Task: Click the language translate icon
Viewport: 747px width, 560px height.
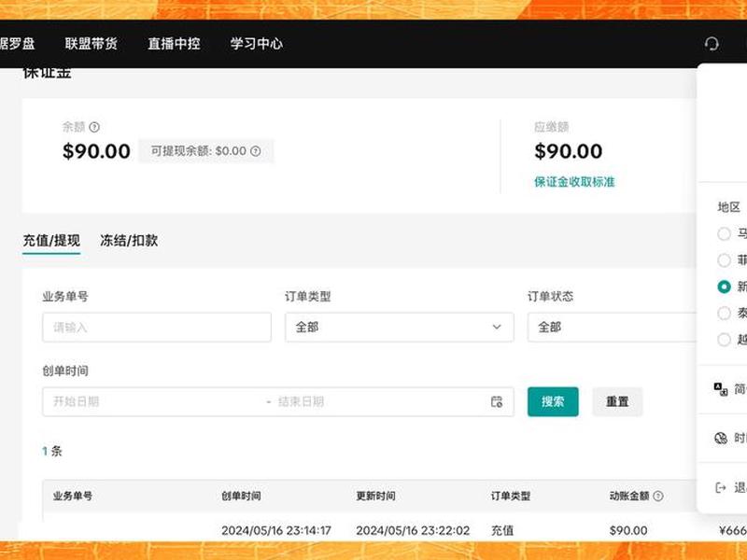Action: [x=720, y=389]
